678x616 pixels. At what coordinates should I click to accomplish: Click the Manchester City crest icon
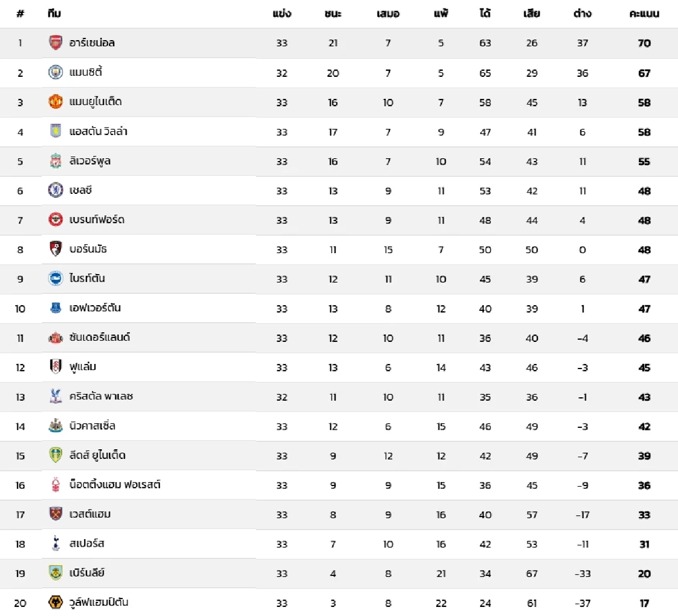click(55, 72)
